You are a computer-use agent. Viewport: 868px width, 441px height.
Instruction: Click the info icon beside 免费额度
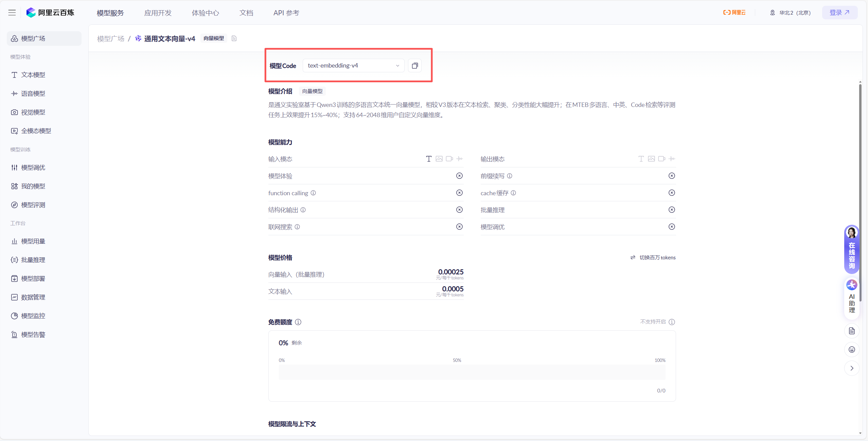pos(298,322)
